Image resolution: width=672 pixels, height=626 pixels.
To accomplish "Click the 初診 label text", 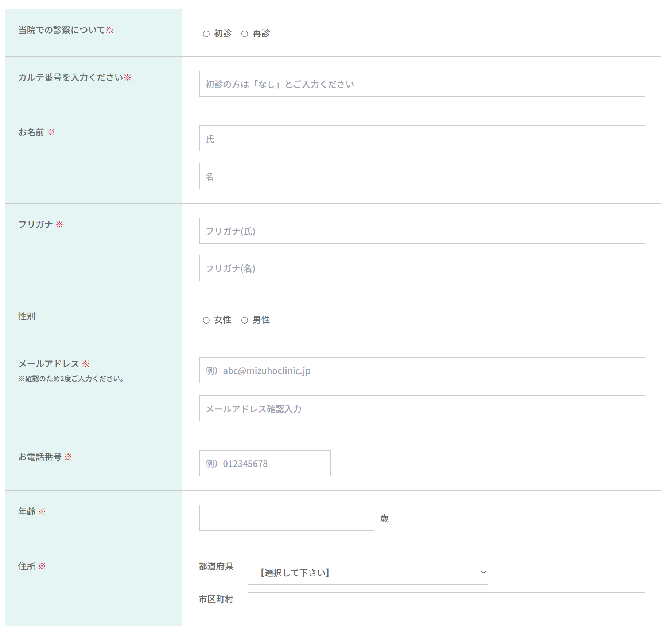I will (x=223, y=34).
